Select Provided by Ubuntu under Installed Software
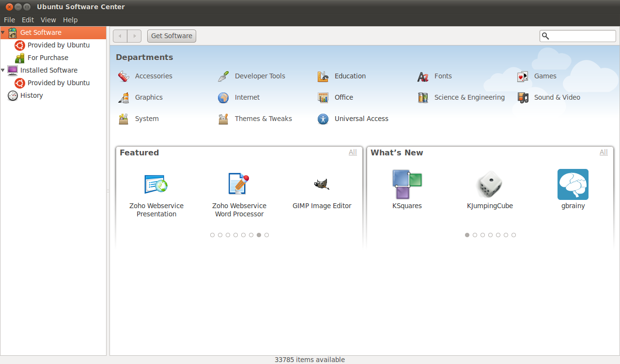620x364 pixels. pos(53,83)
